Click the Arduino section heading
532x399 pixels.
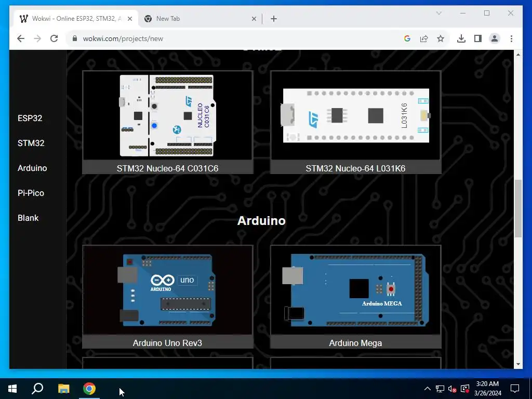(x=261, y=220)
